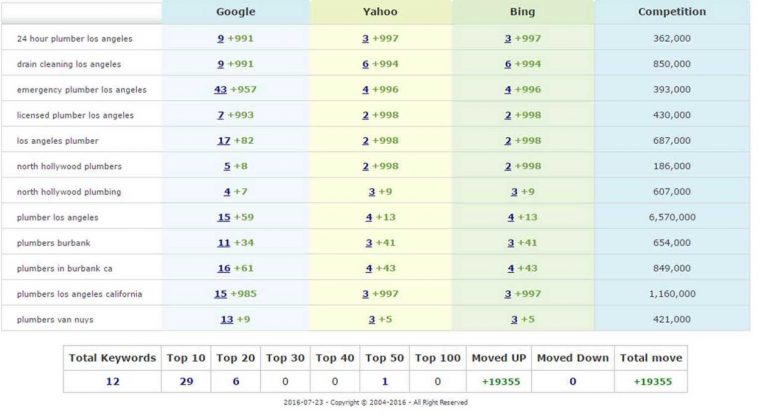Click the Top 10 count of 29
This screenshot has width=768, height=416.
coord(185,382)
